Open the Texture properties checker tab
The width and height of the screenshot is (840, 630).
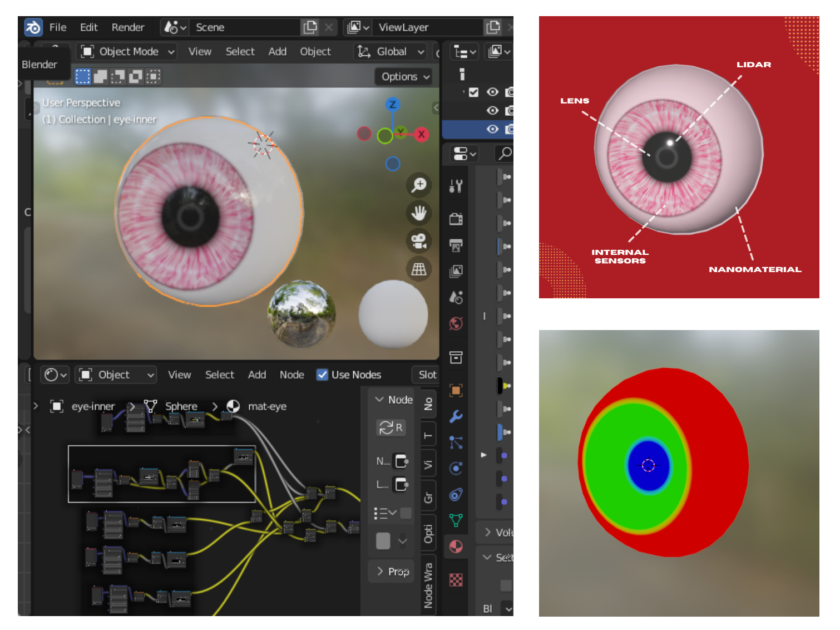pos(456,580)
